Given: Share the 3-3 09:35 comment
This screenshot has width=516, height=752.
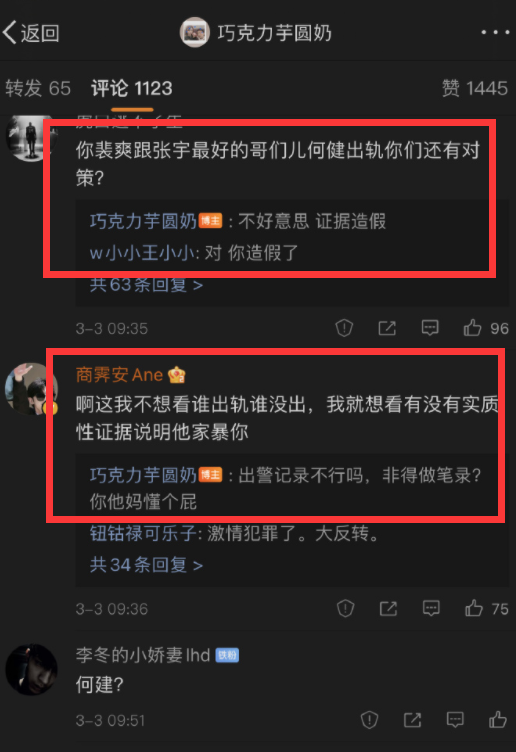Looking at the screenshot, I should [387, 328].
